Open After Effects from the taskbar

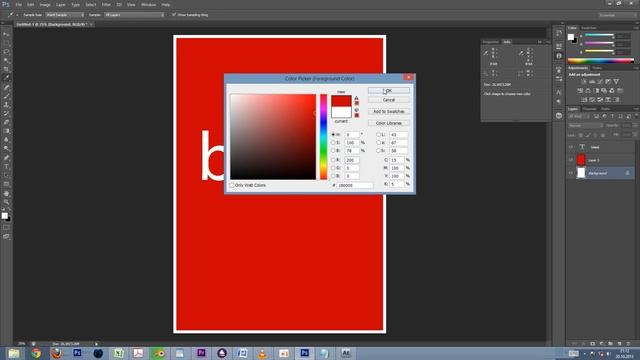click(346, 353)
